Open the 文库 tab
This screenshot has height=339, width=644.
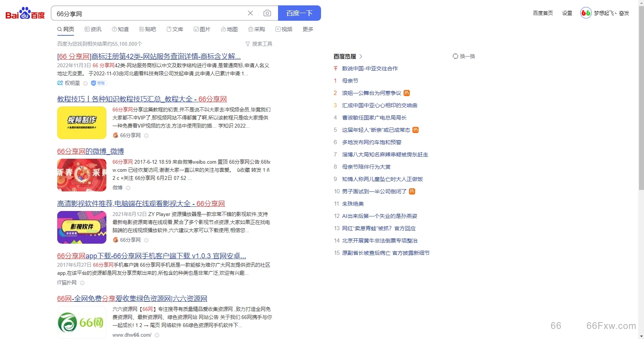click(x=175, y=29)
